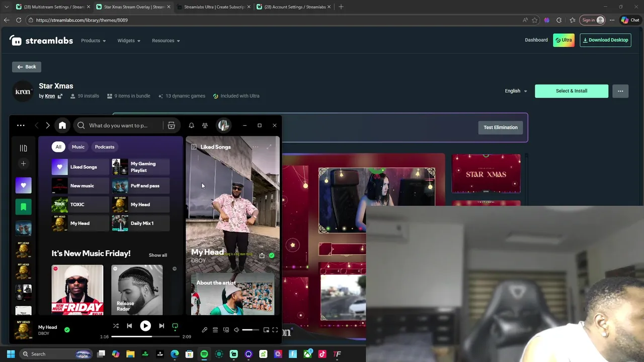
Task: Open Microsoft Edge from the taskbar
Action: (175, 354)
